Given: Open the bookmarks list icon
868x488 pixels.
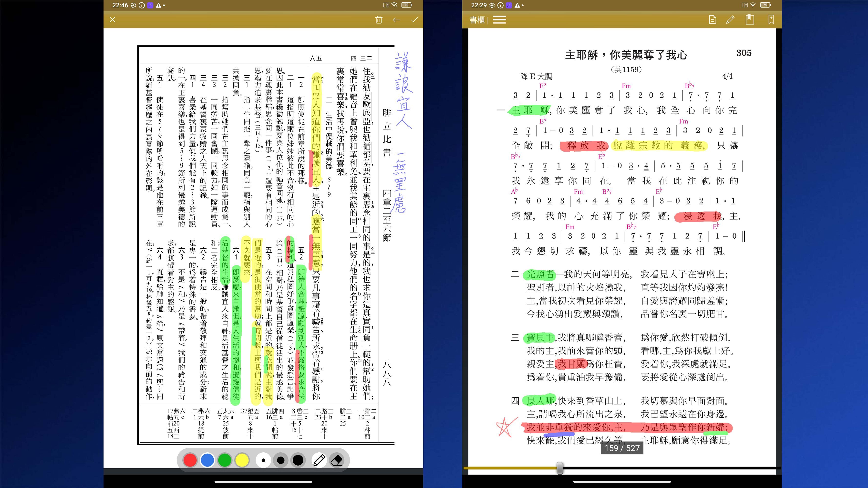Looking at the screenshot, I should [x=750, y=20].
